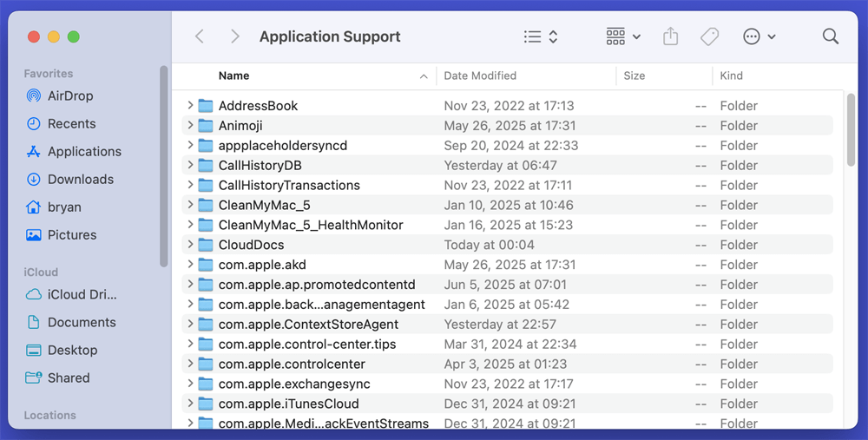
Task: Select the appplaceholdersyncd row name
Action: click(x=283, y=146)
